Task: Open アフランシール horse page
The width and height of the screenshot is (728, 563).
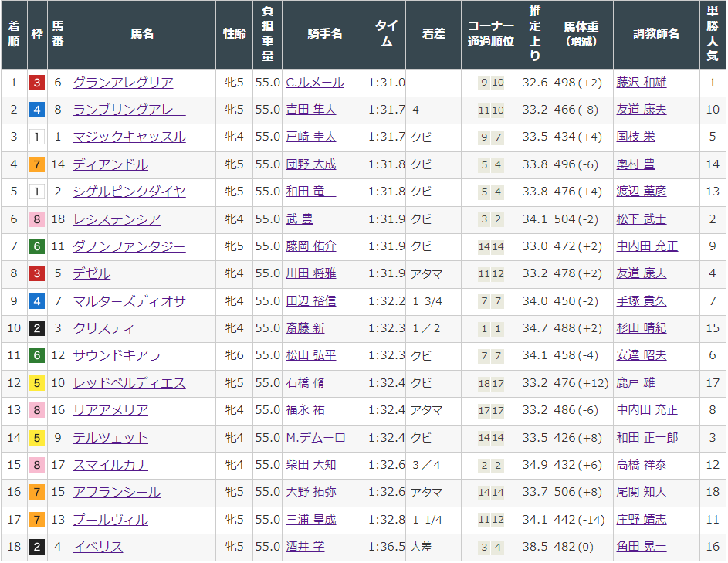Action: (117, 493)
